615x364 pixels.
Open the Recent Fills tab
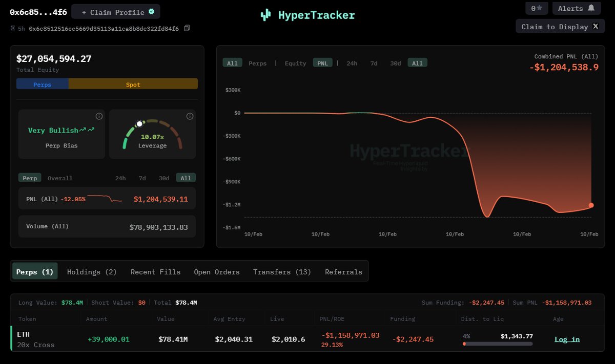point(155,272)
